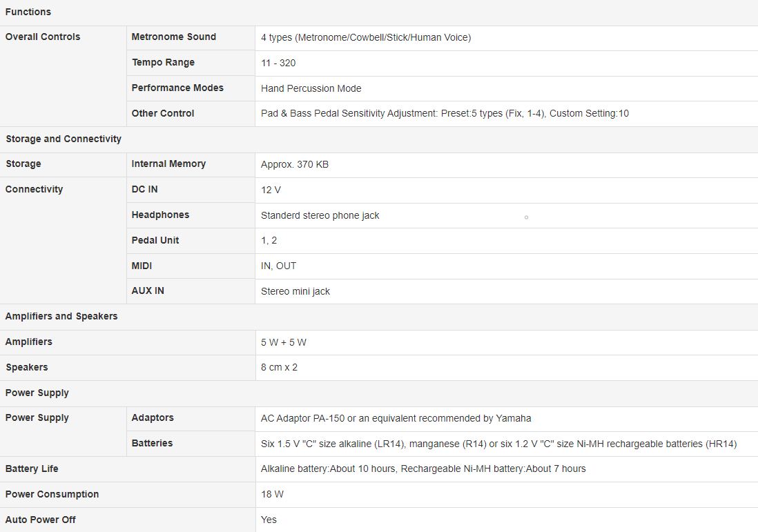Click the MIDI label
The height and width of the screenshot is (532, 758).
click(142, 266)
